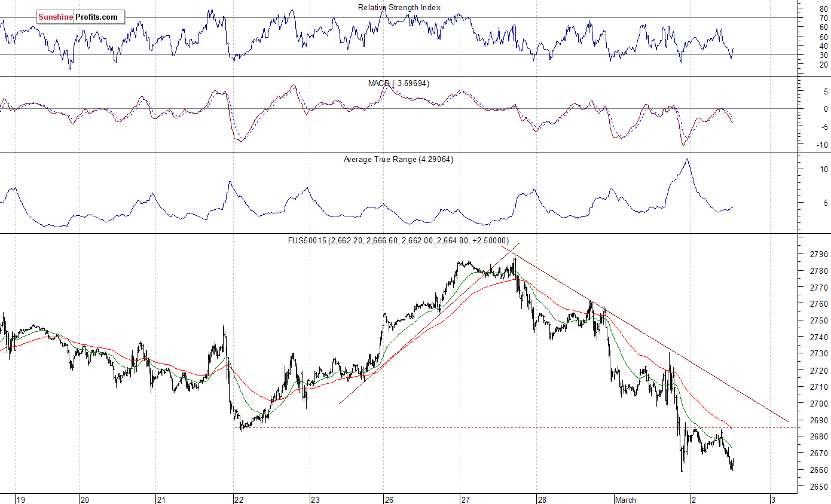
Task: Click the RSI 30 level axis label
Action: [823, 55]
